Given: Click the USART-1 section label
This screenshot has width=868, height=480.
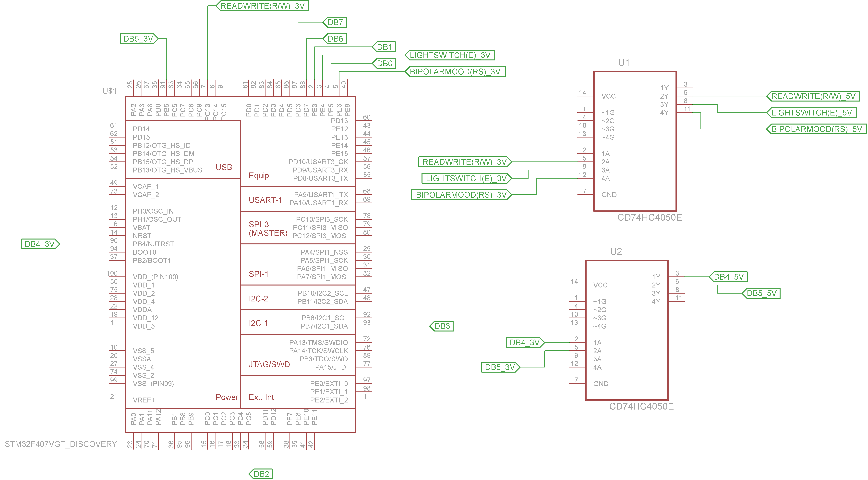Looking at the screenshot, I should pos(265,200).
